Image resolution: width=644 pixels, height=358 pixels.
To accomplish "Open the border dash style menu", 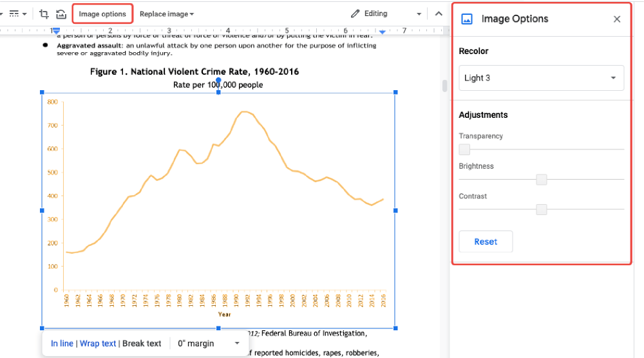I will click(17, 14).
